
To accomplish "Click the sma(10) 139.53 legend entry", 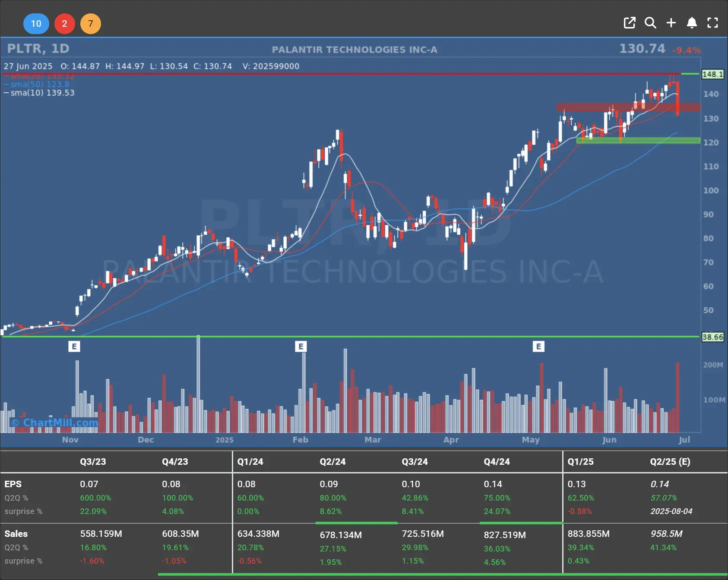I will point(39,93).
